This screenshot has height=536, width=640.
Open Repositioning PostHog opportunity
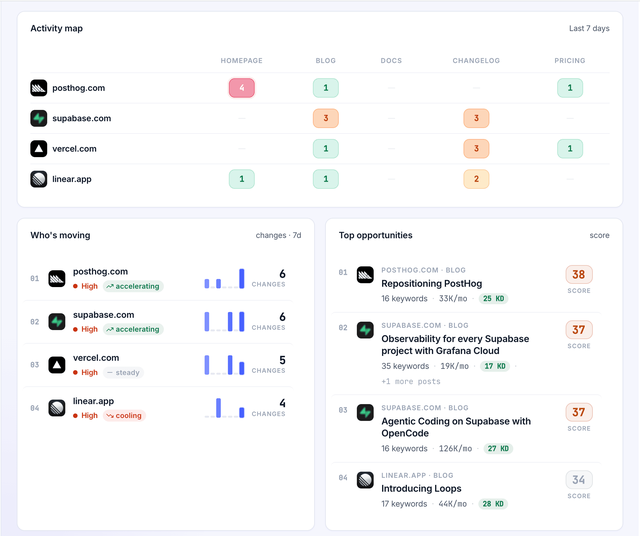432,283
